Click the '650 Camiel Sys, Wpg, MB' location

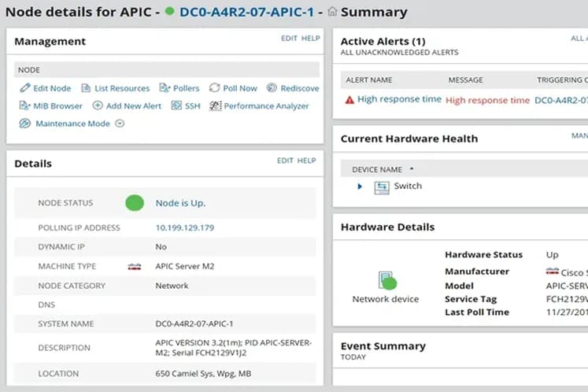203,374
